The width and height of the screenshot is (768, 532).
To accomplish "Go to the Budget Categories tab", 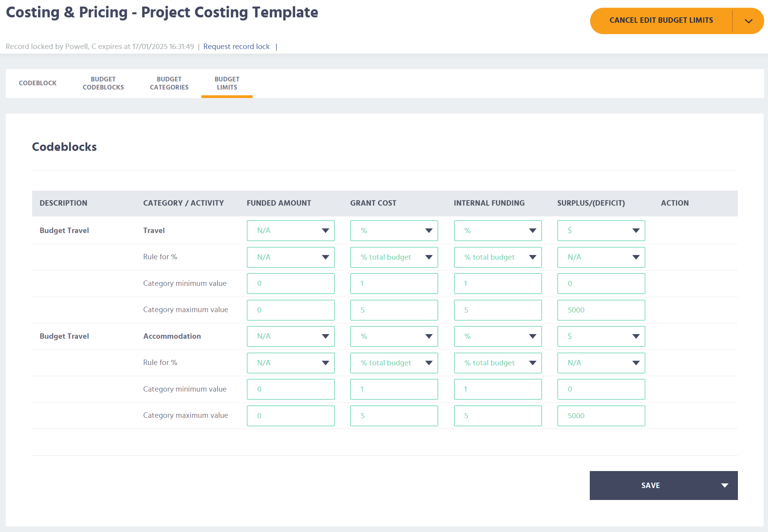I will click(x=169, y=83).
